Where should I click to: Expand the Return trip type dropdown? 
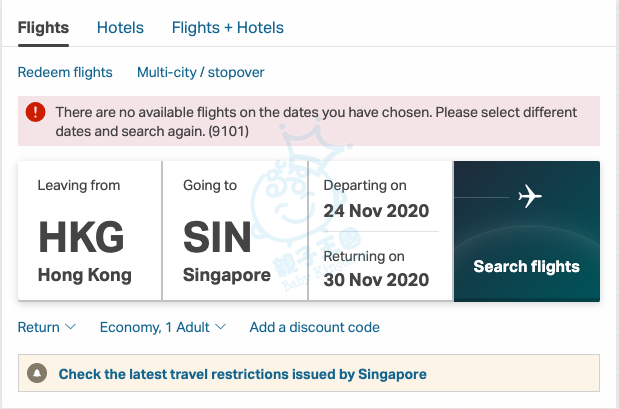[46, 327]
